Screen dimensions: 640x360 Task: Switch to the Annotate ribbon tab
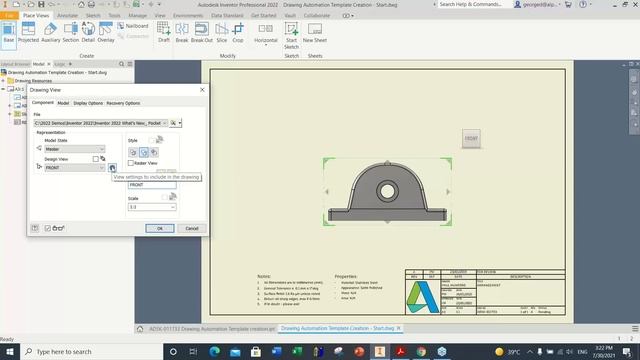click(x=67, y=16)
